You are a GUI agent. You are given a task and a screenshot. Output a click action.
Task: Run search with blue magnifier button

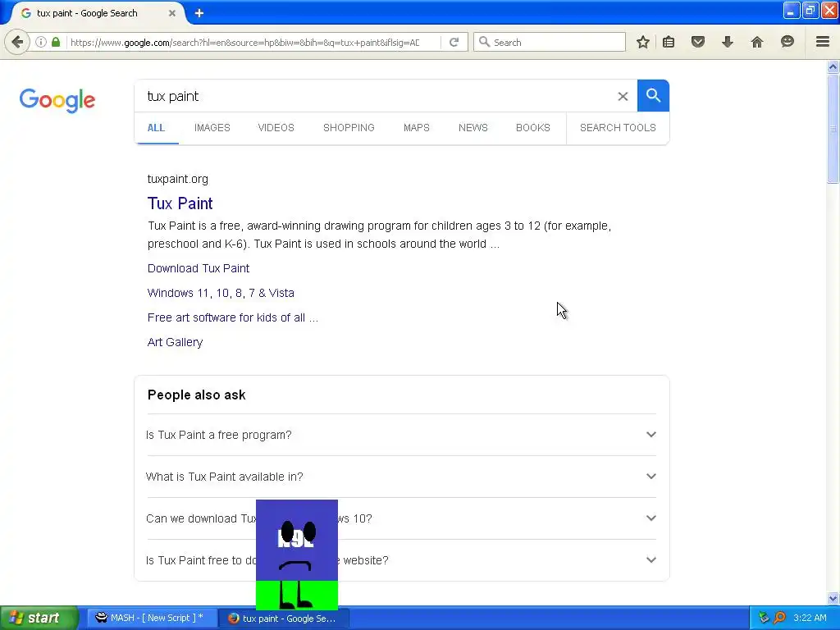pos(653,96)
